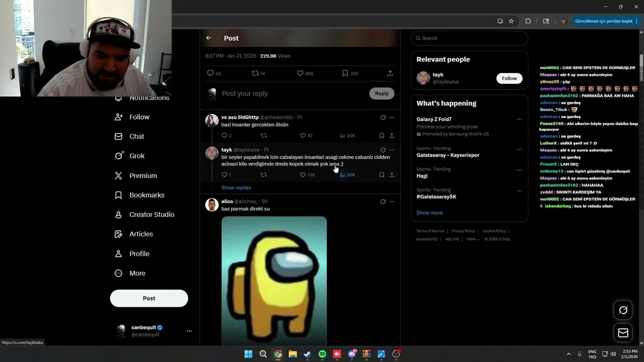Click Show replies under tayk's comment
644x362 pixels.
[236, 188]
